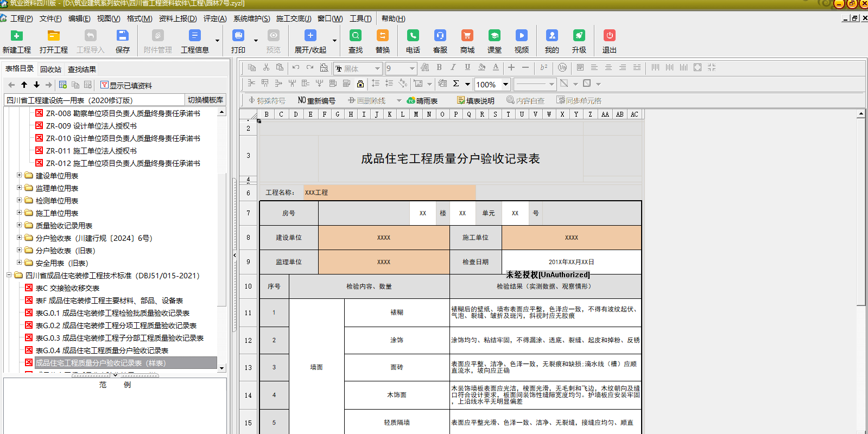Screen dimensions: 868x434
Task: Open the zoom 100% dropdown
Action: [505, 84]
